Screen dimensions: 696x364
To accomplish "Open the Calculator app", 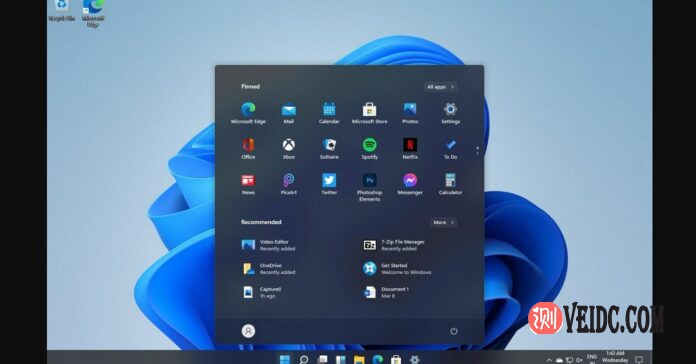I will [450, 184].
